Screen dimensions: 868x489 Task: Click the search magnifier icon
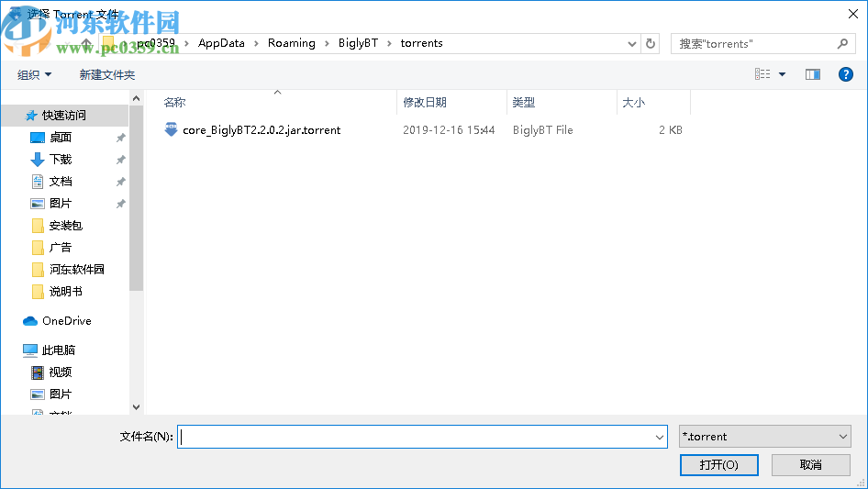click(842, 44)
